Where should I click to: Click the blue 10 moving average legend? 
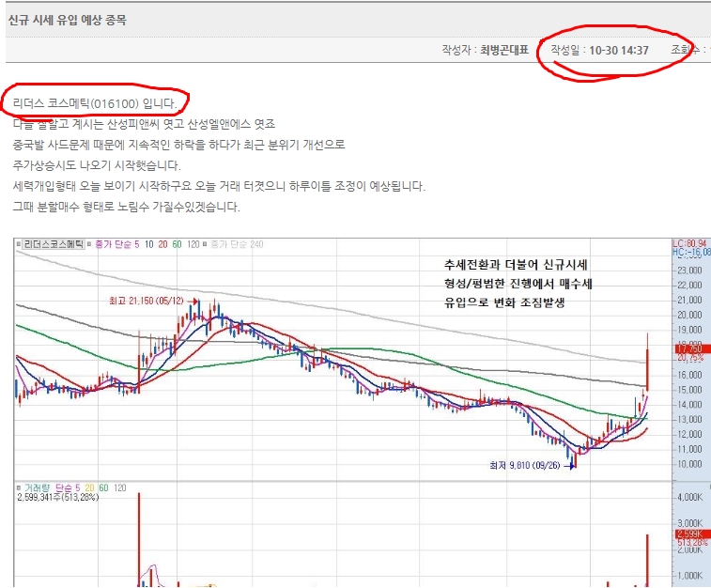149,244
